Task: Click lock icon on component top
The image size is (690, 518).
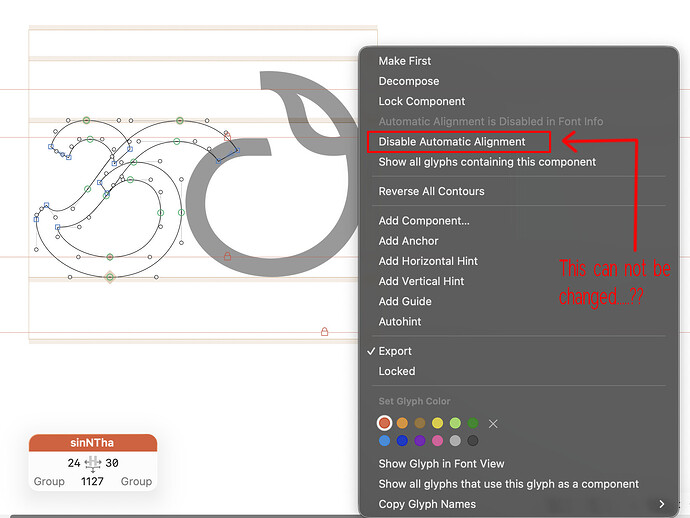Action: point(228,136)
